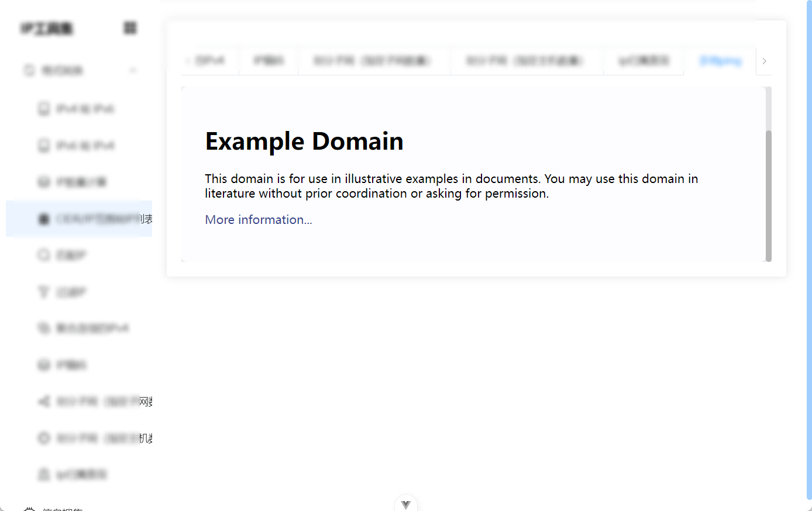This screenshot has width=812, height=511.
Task: Select the overlapping-circles sidebar tool icon
Action: (44, 328)
